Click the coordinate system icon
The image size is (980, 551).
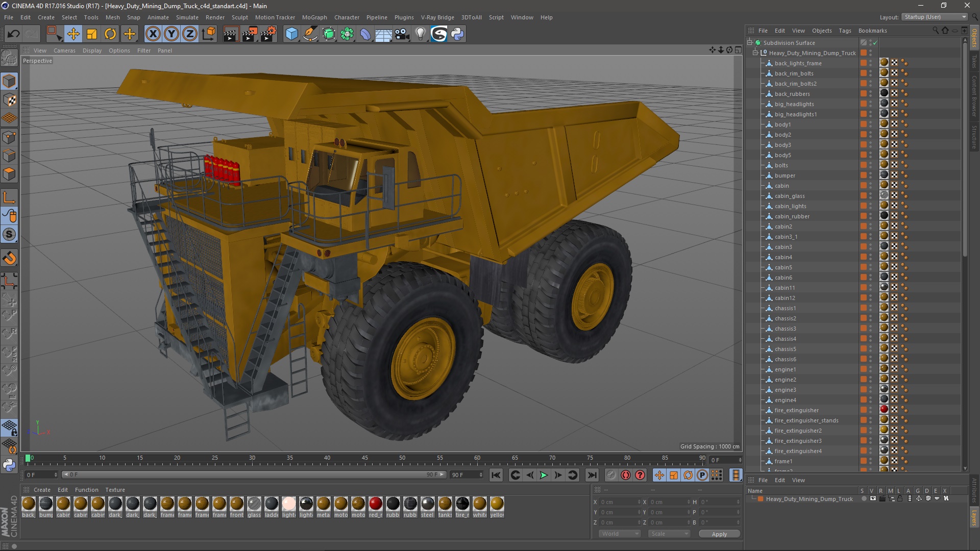coord(209,34)
